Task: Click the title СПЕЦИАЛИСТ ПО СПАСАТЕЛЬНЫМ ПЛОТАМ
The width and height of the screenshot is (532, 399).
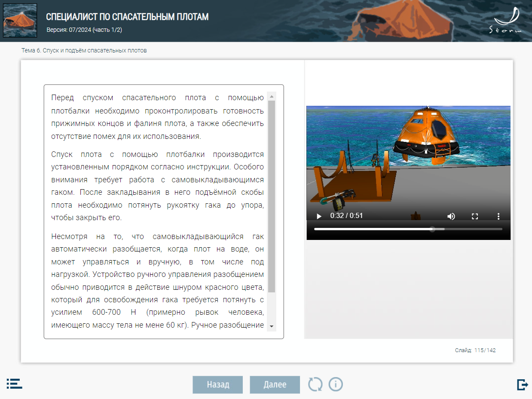Action: pos(127,17)
